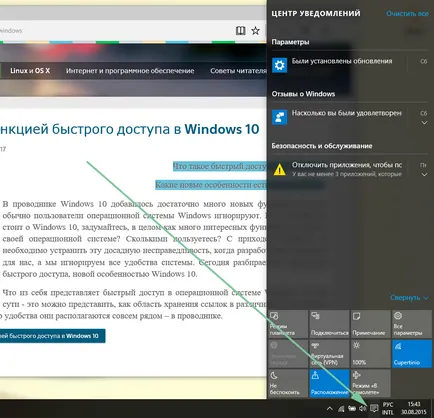Click the blue быстрого доступа в Windows 10 button
This screenshot has width=434, height=418.
pos(52,336)
